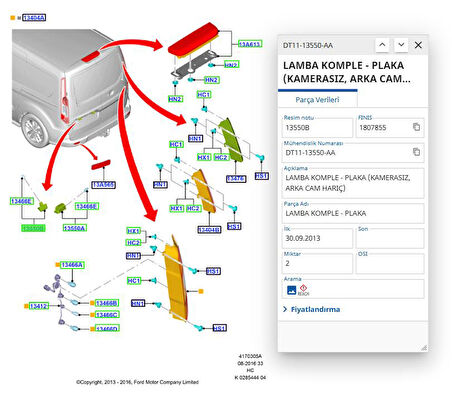Switch to the Parça Verileri tab
The height and width of the screenshot is (397, 452).
(x=317, y=100)
